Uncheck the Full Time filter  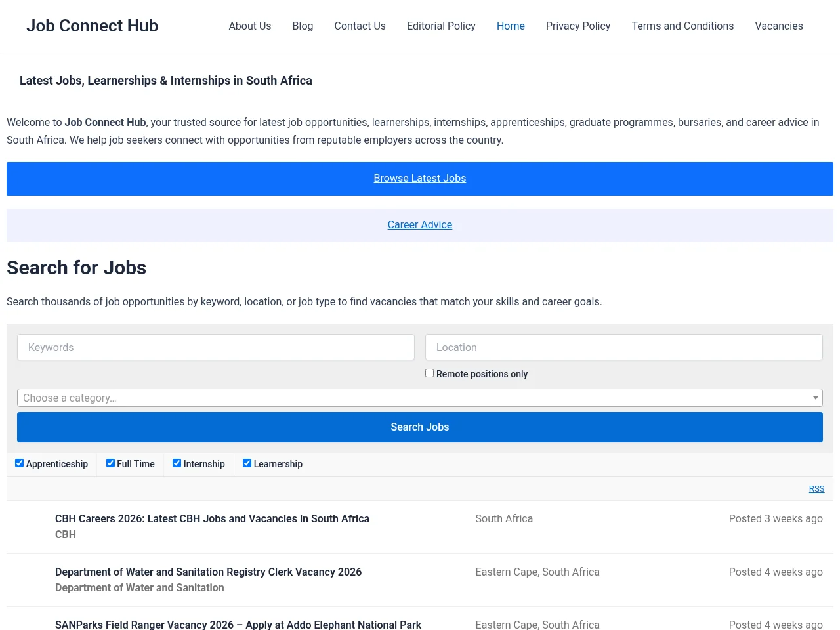pyautogui.click(x=110, y=463)
